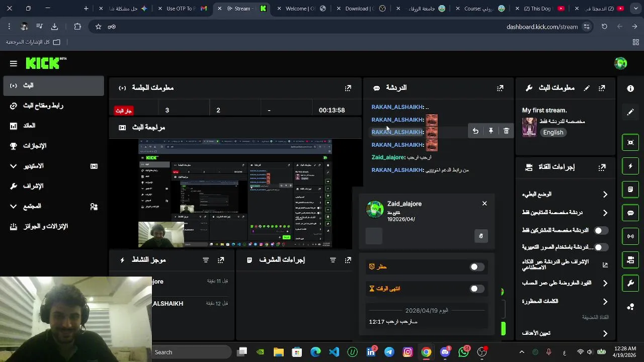Screen dimensions: 644x362
Task: Open البث stream page in the left menu
Action: point(53,85)
